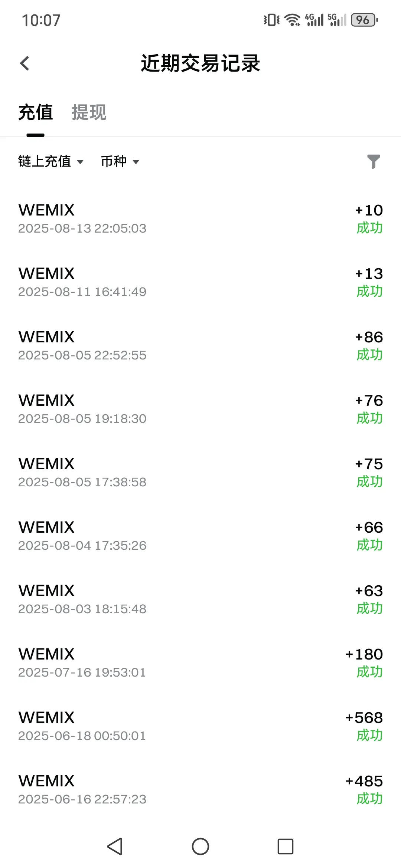This screenshot has height=868, width=401.
Task: Select the 充值 tab
Action: point(36,112)
